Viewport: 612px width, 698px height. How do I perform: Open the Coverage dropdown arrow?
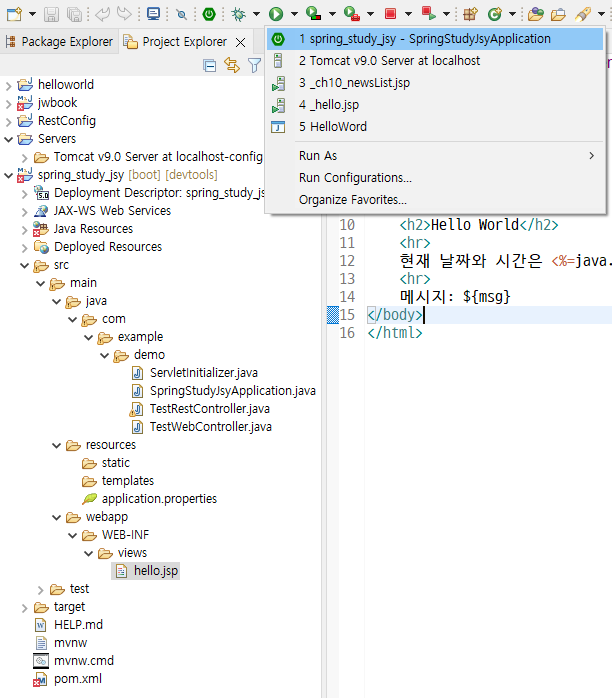tap(332, 14)
